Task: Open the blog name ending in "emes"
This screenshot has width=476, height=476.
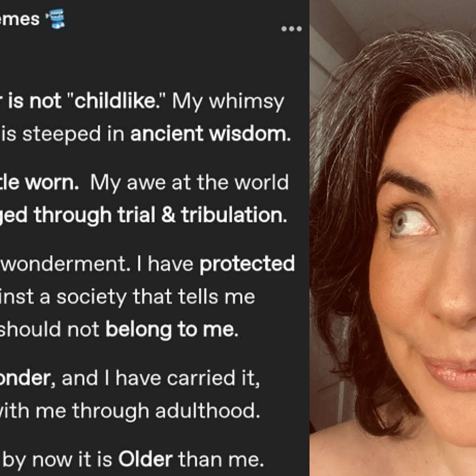Action: coord(20,19)
